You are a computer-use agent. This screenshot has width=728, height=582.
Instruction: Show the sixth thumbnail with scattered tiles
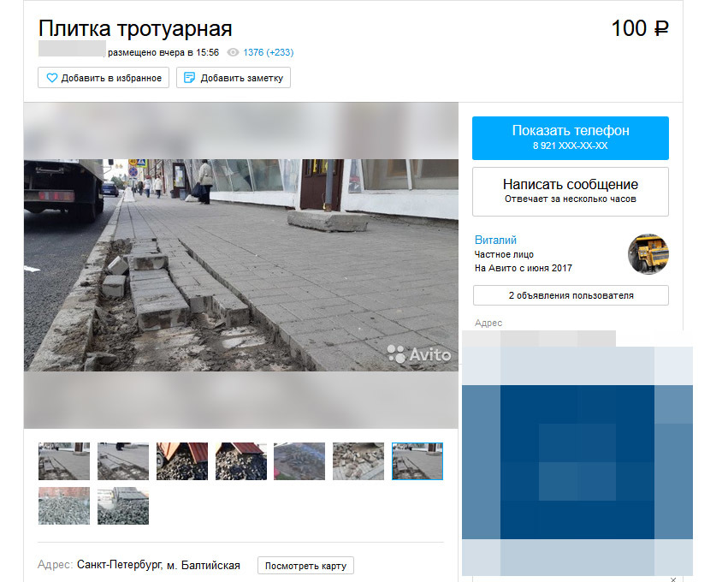pyautogui.click(x=358, y=461)
